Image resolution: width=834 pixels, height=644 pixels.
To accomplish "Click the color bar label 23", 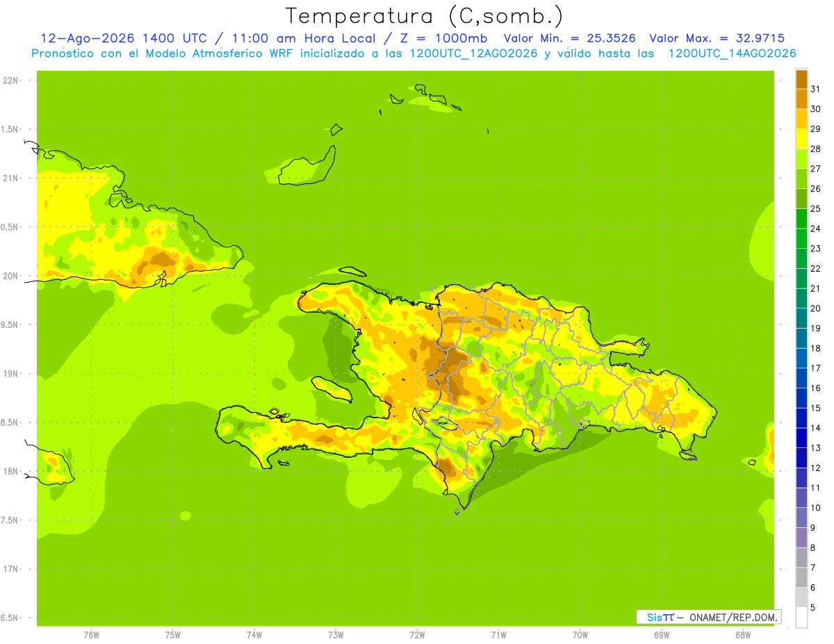I will (x=815, y=249).
